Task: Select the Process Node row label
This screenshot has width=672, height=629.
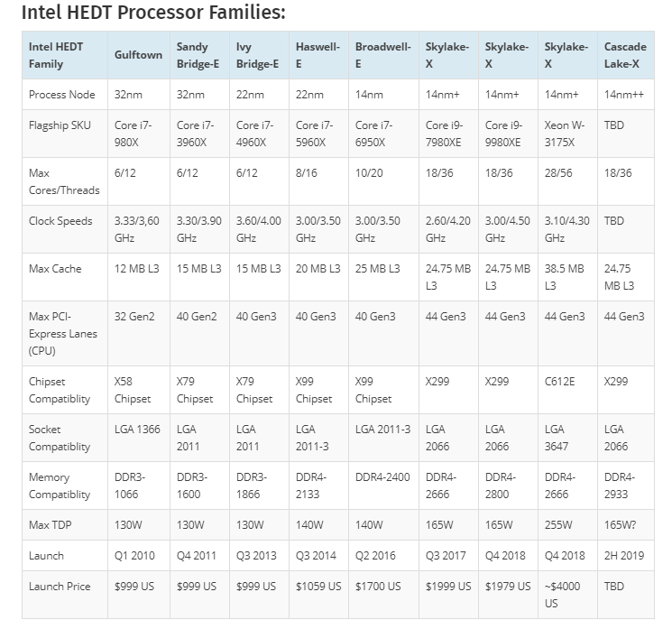Action: (61, 94)
